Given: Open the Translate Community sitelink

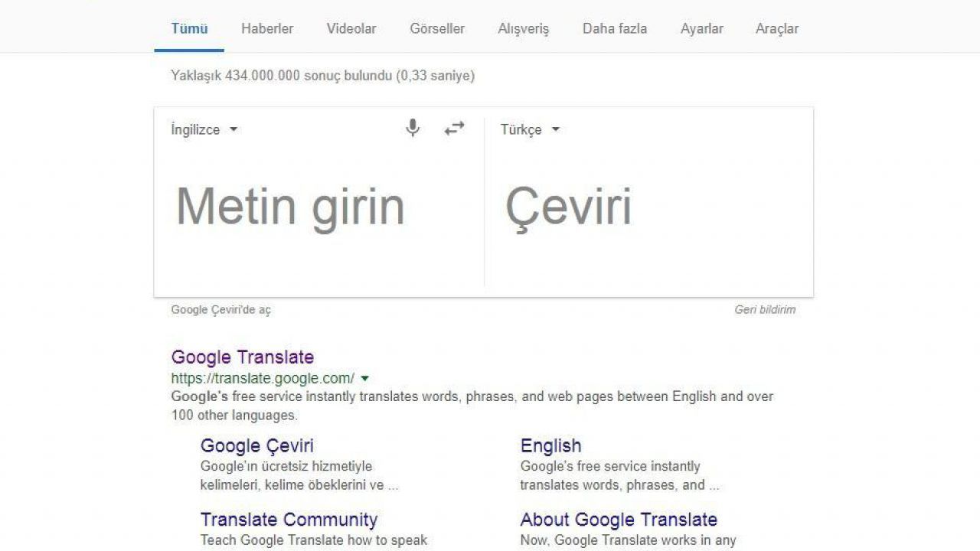Looking at the screenshot, I should (x=289, y=520).
